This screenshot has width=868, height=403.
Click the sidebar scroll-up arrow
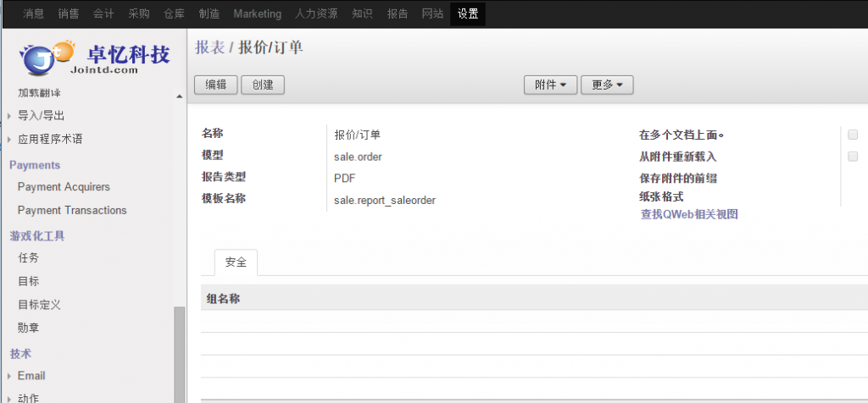coord(179,97)
